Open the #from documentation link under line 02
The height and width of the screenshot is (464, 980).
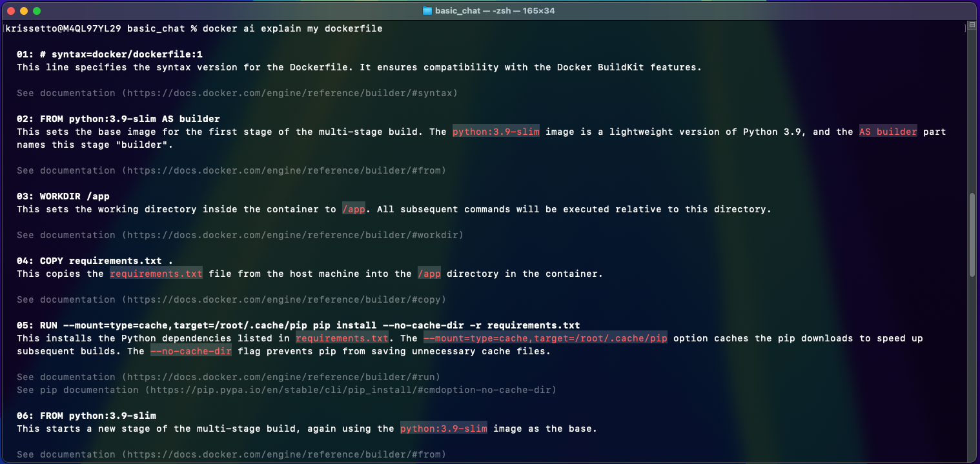pyautogui.click(x=286, y=170)
